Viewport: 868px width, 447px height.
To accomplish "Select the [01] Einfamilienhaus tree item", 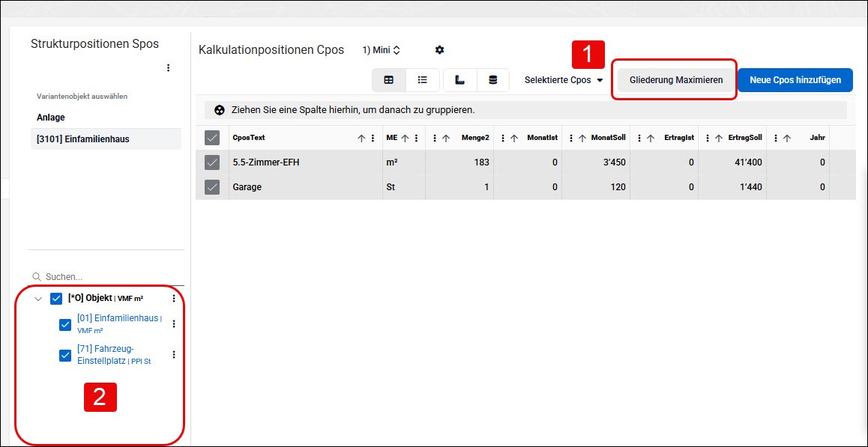I will (x=119, y=323).
